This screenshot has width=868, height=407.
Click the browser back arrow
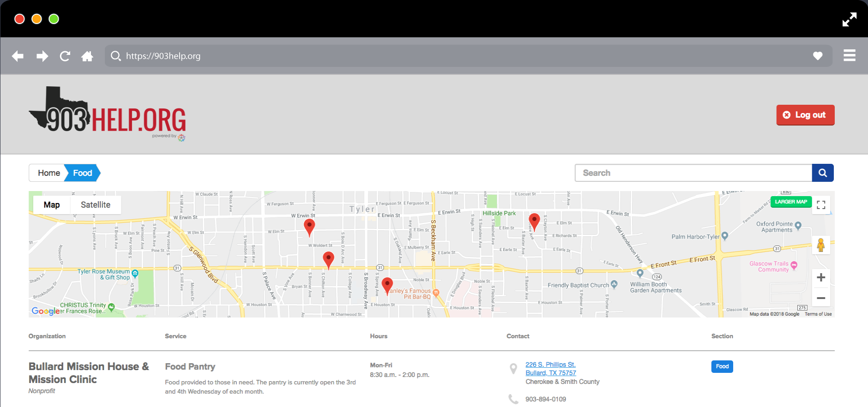coord(18,56)
